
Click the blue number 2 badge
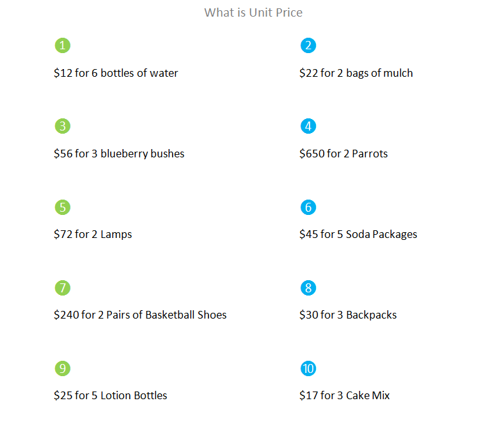[308, 45]
